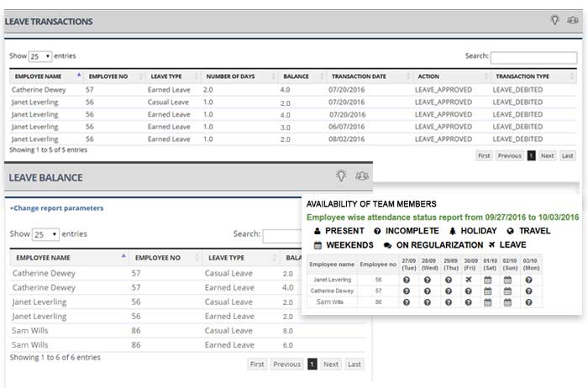Click Next button in Leave Transactions pagination
This screenshot has width=588, height=388.
[x=547, y=155]
